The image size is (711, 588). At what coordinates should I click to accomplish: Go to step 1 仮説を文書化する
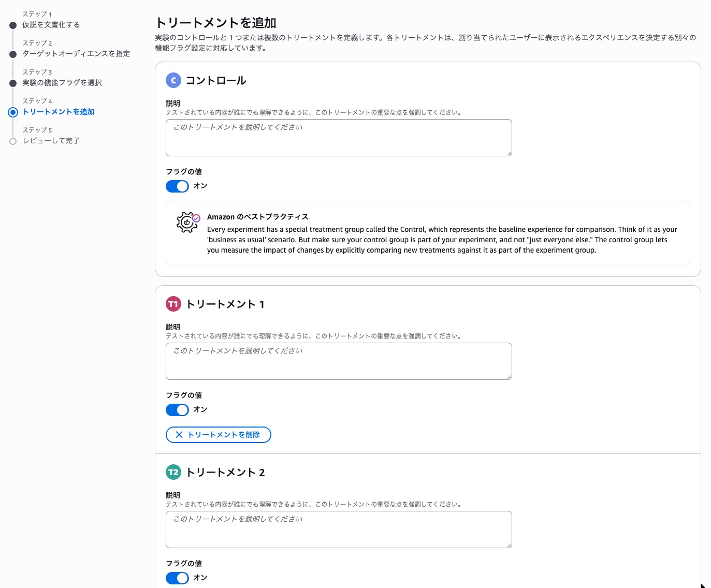pos(51,25)
